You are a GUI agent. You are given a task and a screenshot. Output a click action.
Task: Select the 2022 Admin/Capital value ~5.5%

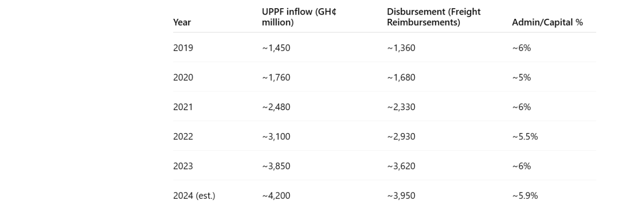[525, 136]
